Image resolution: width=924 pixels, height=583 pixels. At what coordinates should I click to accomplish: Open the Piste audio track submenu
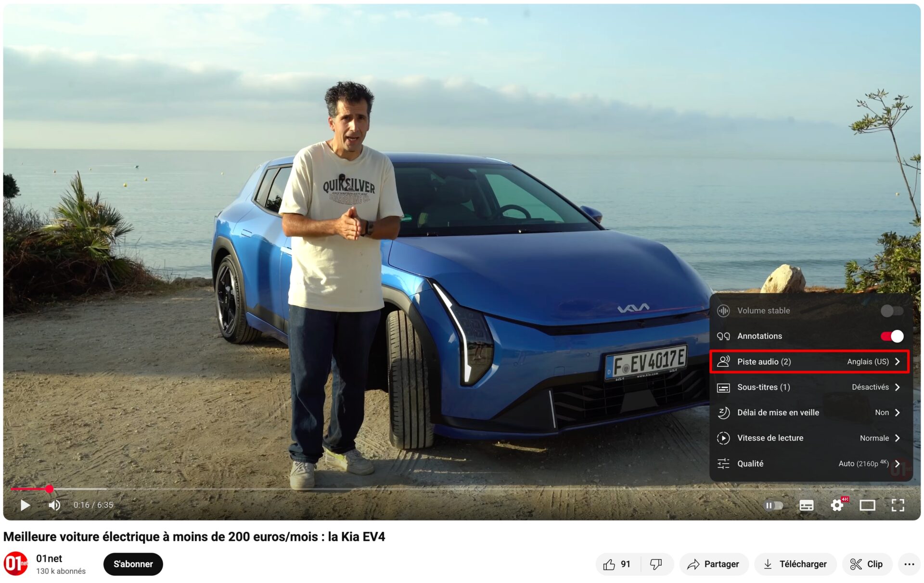pos(809,362)
